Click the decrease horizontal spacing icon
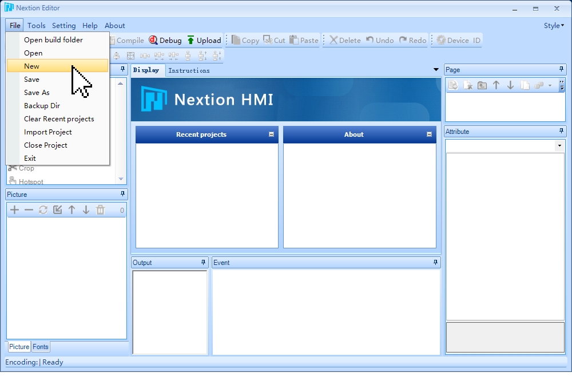572x392 pixels. click(x=173, y=56)
